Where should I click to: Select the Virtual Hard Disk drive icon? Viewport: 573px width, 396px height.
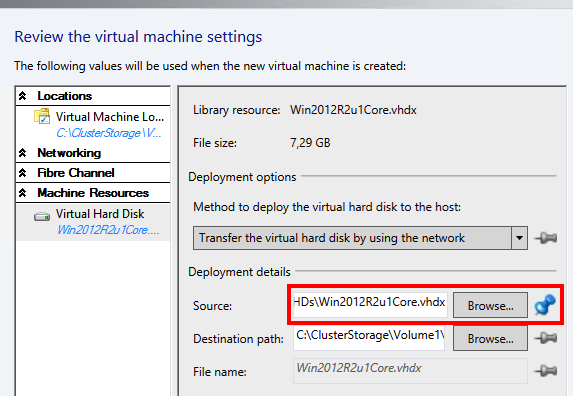pos(42,217)
